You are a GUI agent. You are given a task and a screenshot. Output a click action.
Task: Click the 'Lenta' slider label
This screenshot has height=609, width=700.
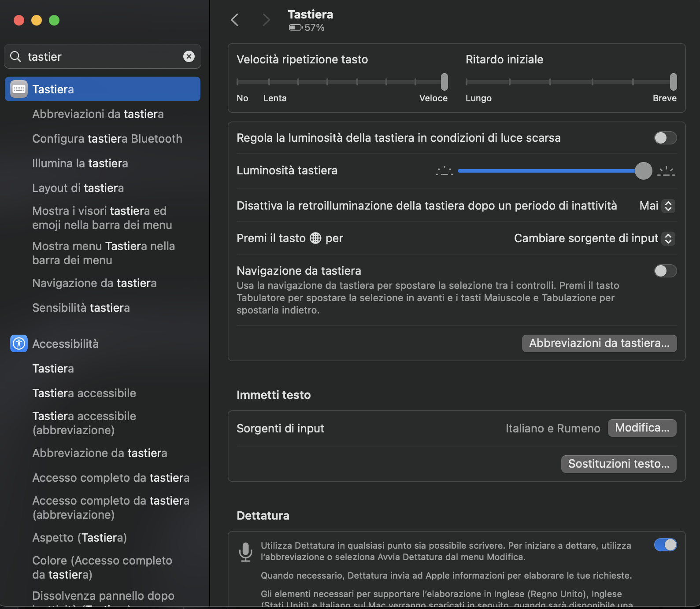(x=275, y=98)
